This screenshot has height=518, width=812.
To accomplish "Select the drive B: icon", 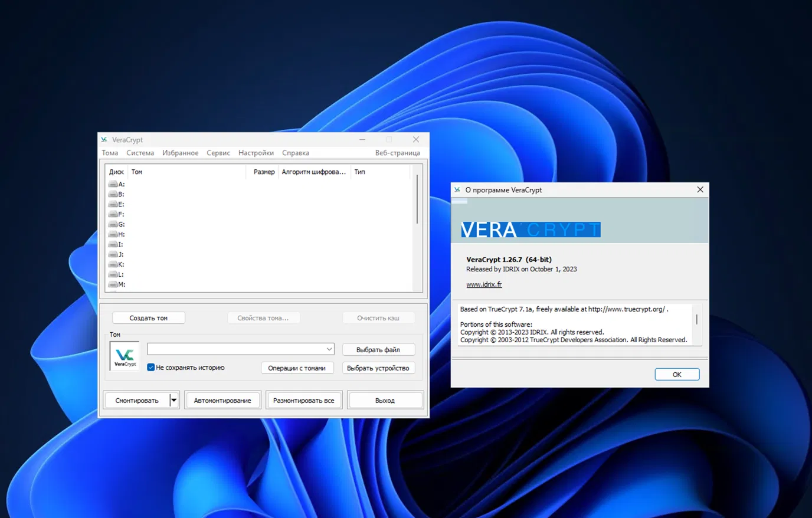I will pyautogui.click(x=113, y=195).
